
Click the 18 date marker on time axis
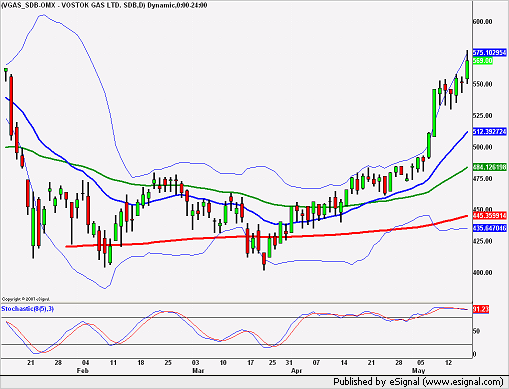tap(141, 363)
